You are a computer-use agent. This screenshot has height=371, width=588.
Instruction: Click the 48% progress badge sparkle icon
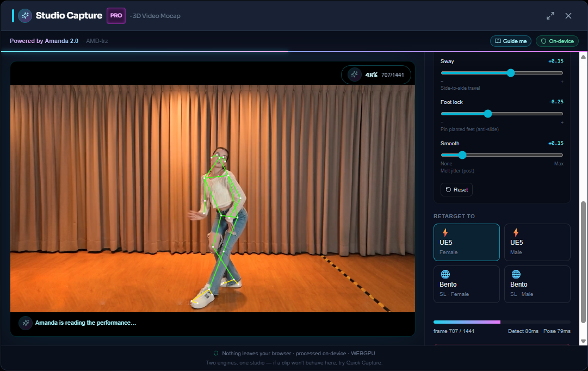point(354,75)
